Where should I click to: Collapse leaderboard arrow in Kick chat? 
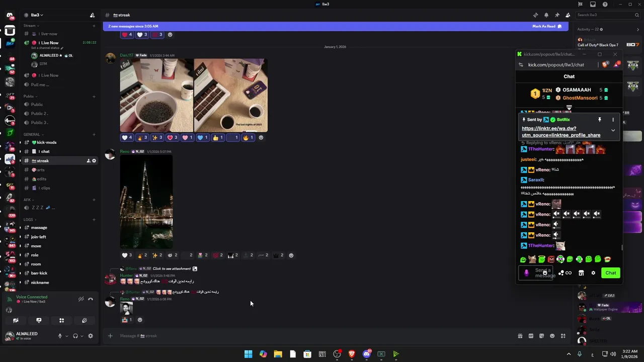tap(569, 107)
